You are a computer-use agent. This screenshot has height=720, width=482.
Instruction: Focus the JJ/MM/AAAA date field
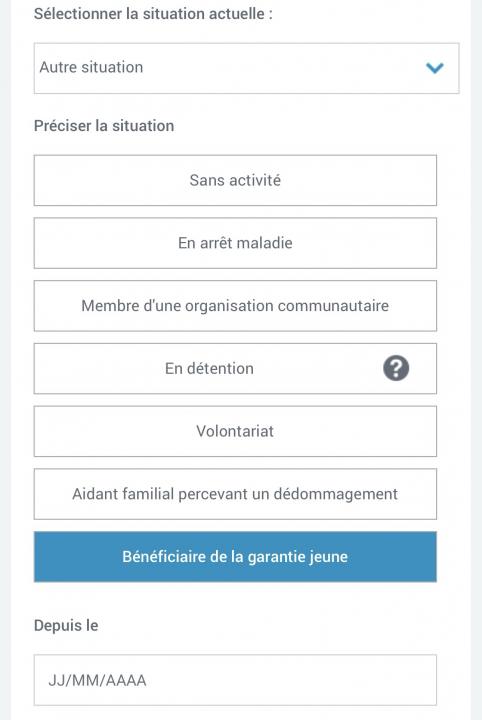[x=235, y=680]
